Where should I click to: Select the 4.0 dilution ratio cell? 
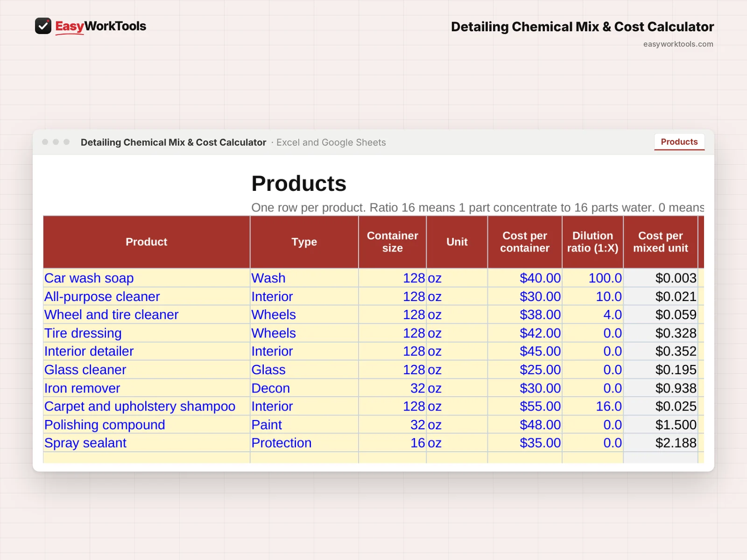click(x=593, y=315)
